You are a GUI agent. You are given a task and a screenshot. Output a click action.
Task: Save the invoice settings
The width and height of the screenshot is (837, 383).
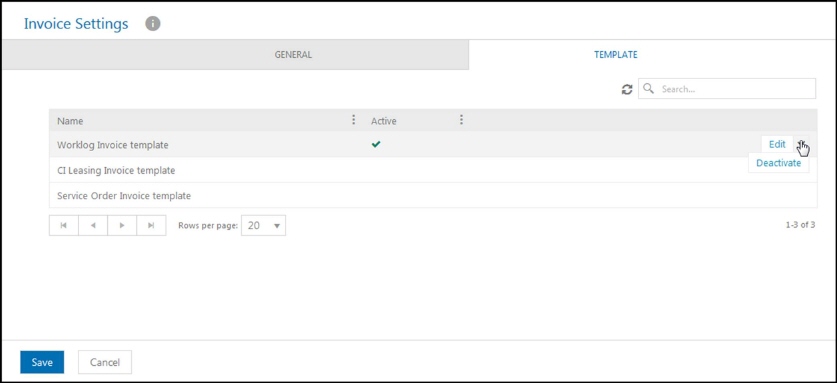click(42, 362)
